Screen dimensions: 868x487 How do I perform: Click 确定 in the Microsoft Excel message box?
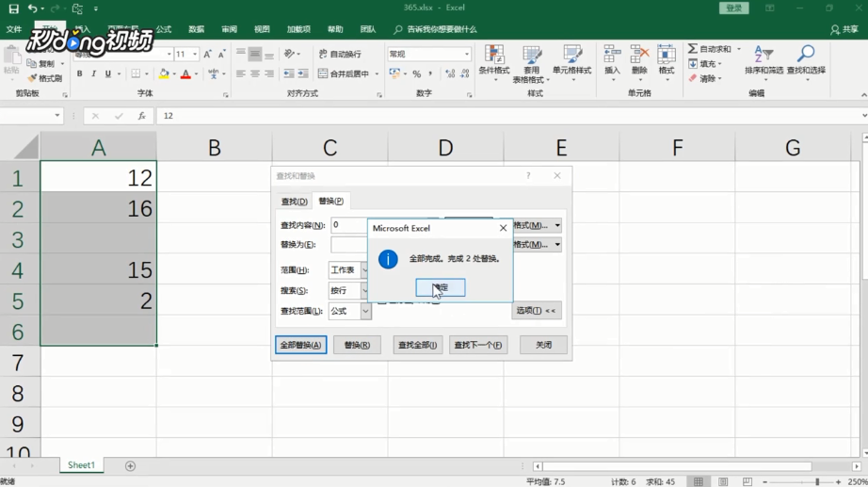441,287
